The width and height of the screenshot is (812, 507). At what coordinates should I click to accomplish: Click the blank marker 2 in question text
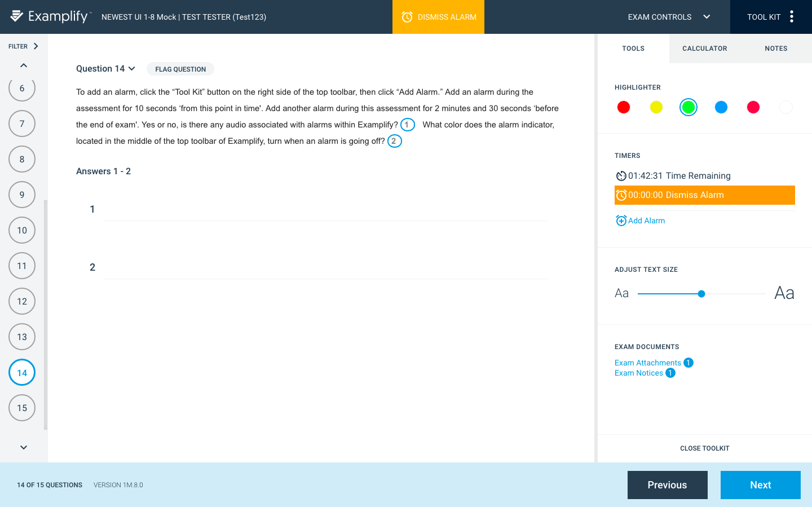[x=395, y=141]
